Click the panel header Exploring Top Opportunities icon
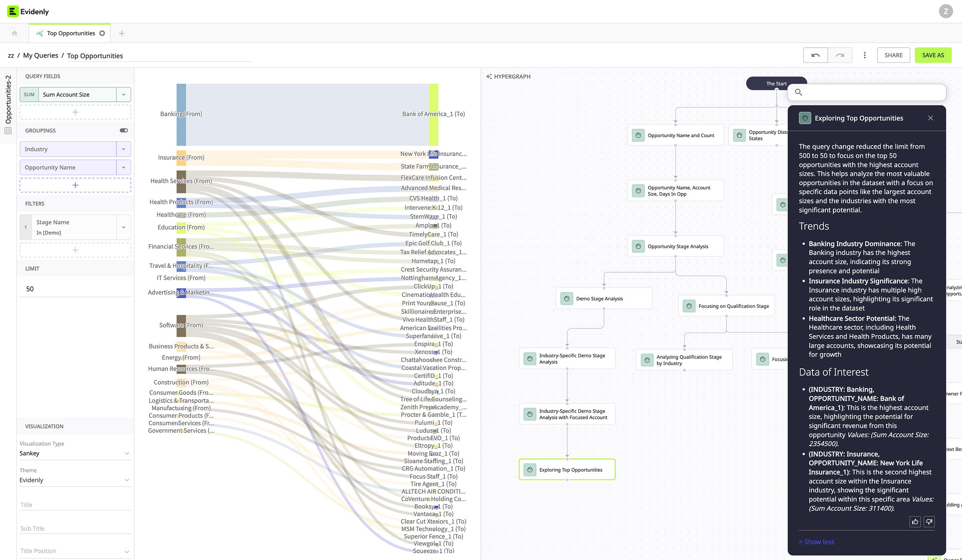The height and width of the screenshot is (560, 962). click(x=805, y=118)
